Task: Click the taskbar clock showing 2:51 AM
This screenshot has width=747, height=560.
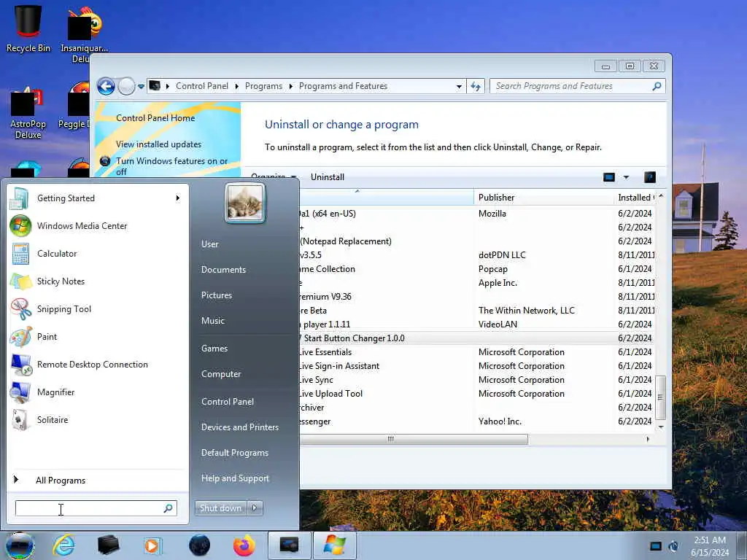Action: coord(710,545)
